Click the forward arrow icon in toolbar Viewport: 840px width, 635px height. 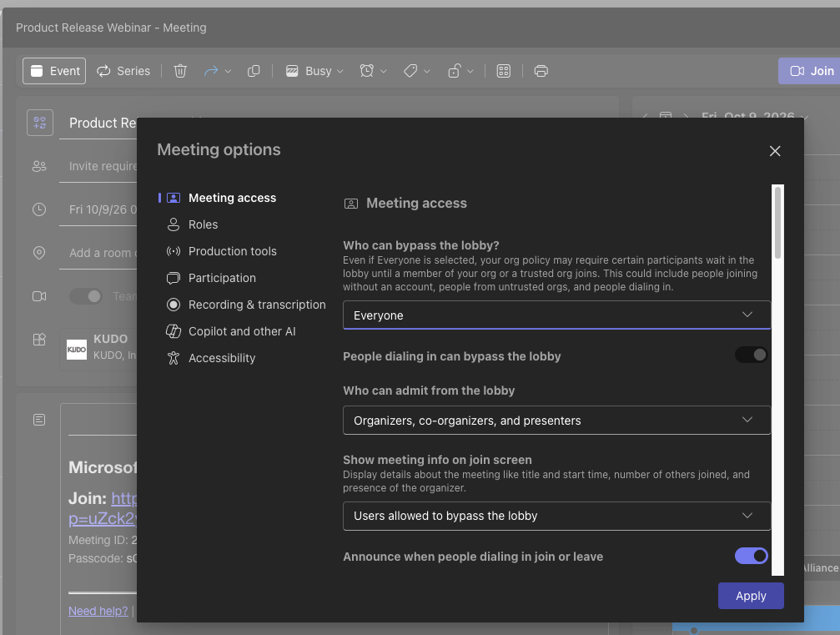click(x=211, y=71)
